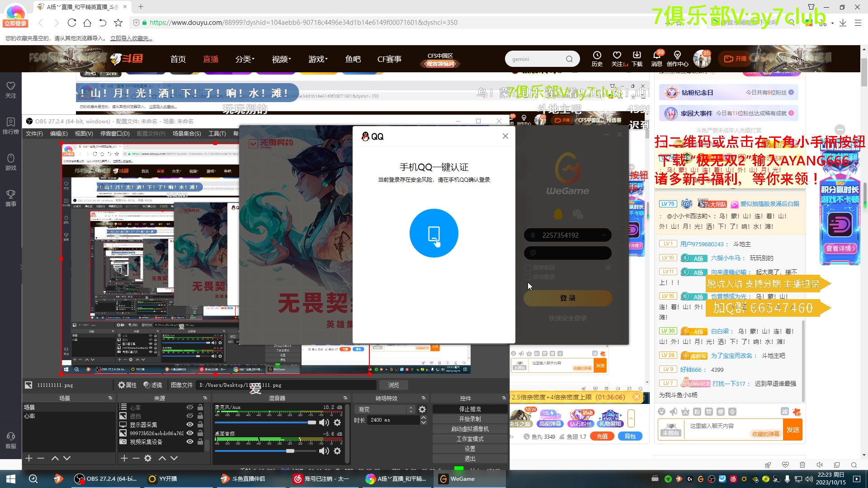The height and width of the screenshot is (488, 868).
Task: Click 启动虚拟摄像机 button
Action: (470, 429)
